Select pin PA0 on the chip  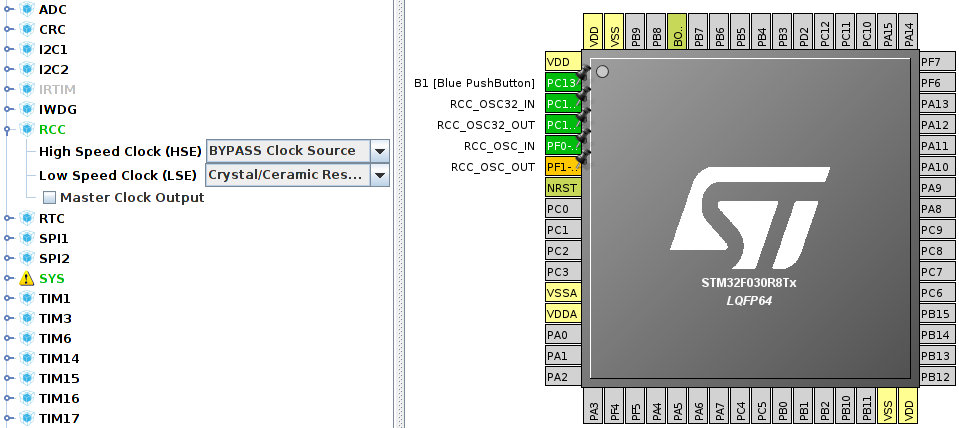(563, 334)
